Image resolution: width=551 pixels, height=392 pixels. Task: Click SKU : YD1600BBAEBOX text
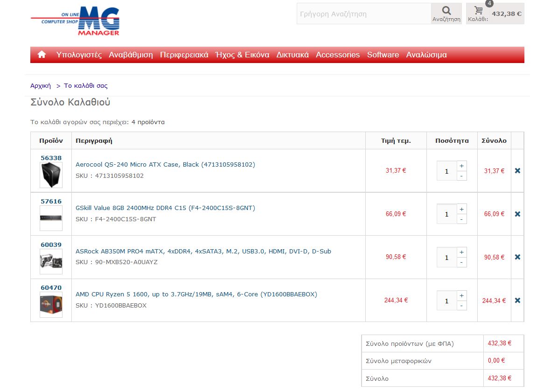pyautogui.click(x=111, y=306)
